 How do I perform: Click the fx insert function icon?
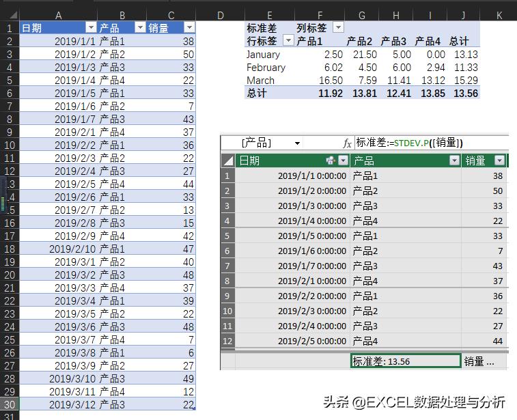347,143
